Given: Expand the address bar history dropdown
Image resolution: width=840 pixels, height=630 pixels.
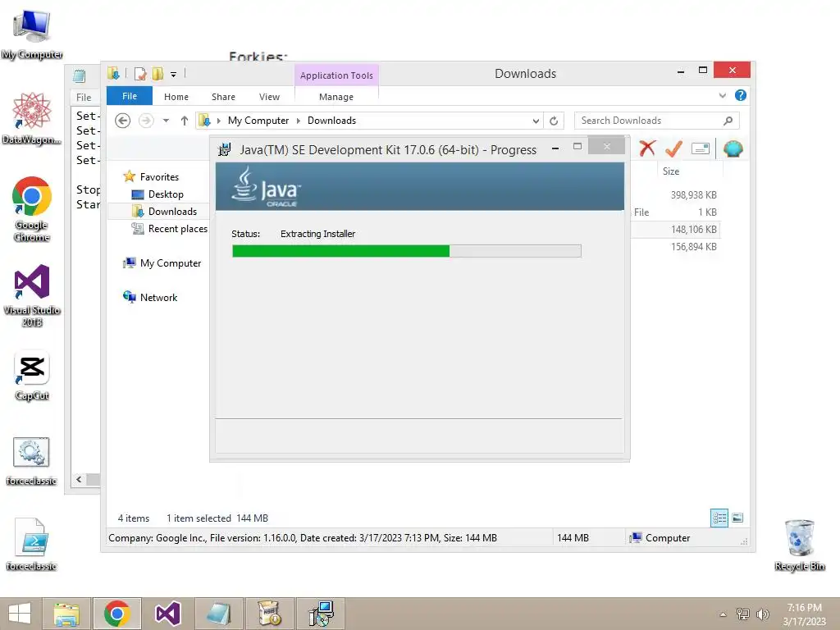Looking at the screenshot, I should 536,121.
